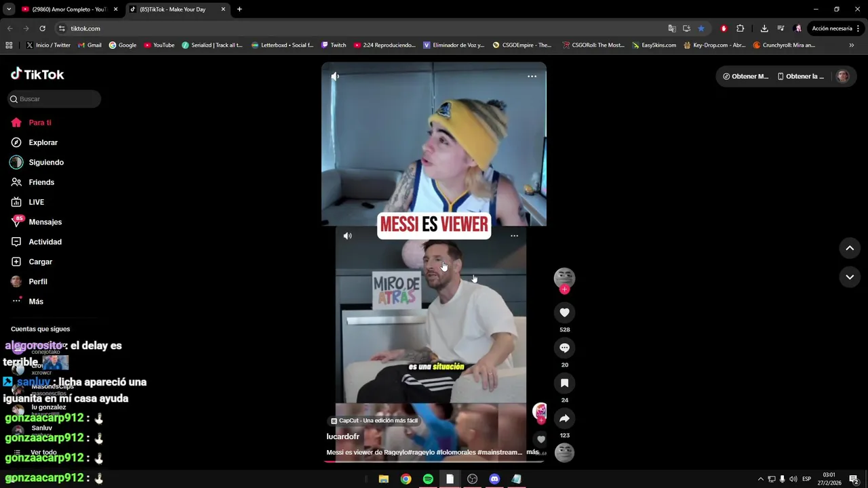Go to next video with down arrow
868x488 pixels.
click(x=850, y=277)
